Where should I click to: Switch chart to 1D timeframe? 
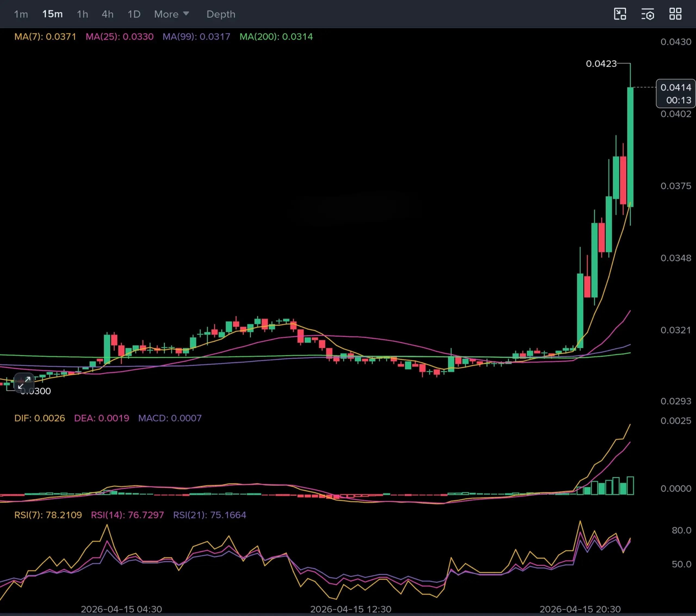pyautogui.click(x=134, y=14)
